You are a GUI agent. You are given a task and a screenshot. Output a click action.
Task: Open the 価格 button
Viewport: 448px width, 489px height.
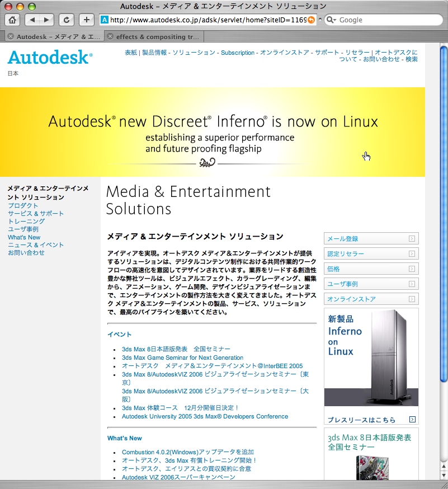click(371, 269)
